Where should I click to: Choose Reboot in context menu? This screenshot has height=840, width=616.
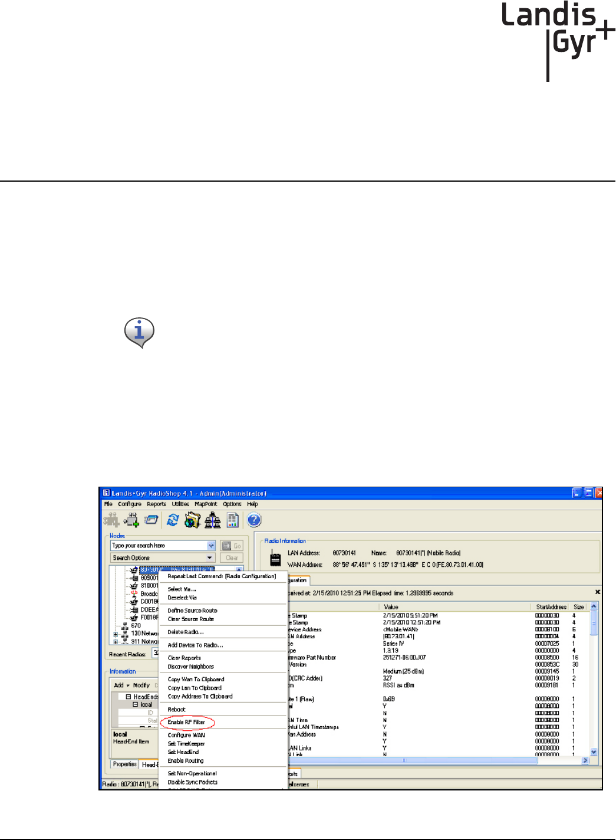coord(176,710)
